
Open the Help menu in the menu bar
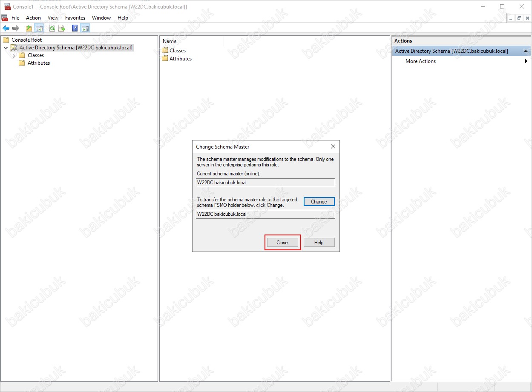[x=123, y=18]
